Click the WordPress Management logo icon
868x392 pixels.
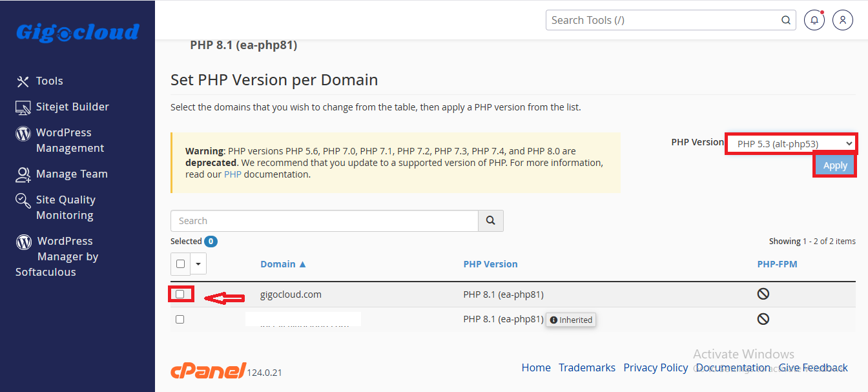23,134
